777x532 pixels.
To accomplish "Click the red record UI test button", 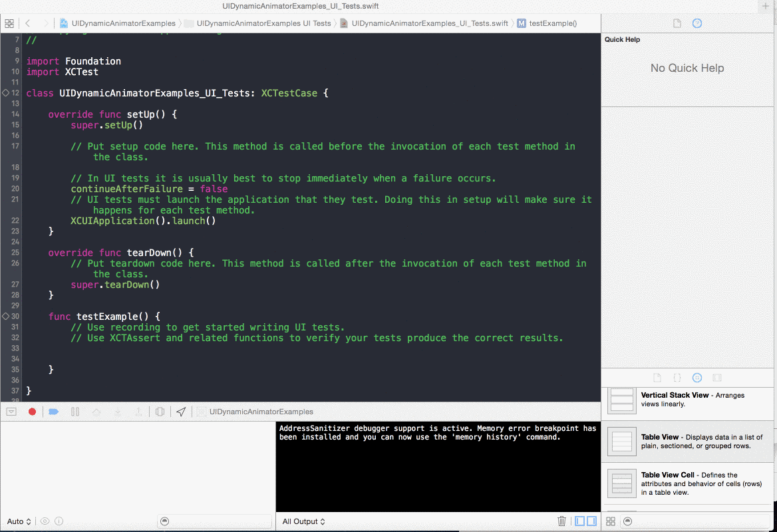I will [32, 412].
